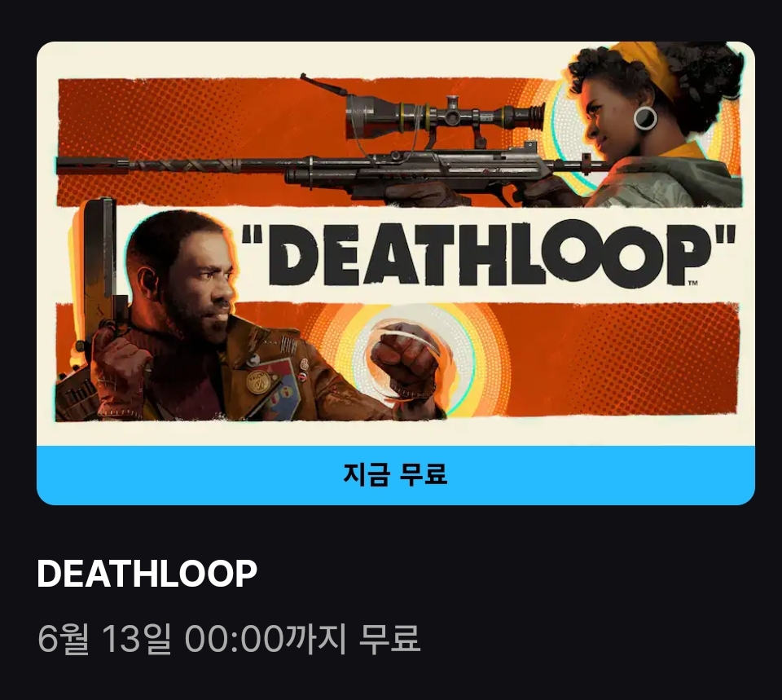Click the letter D of the artwork logo

pyautogui.click(x=294, y=255)
